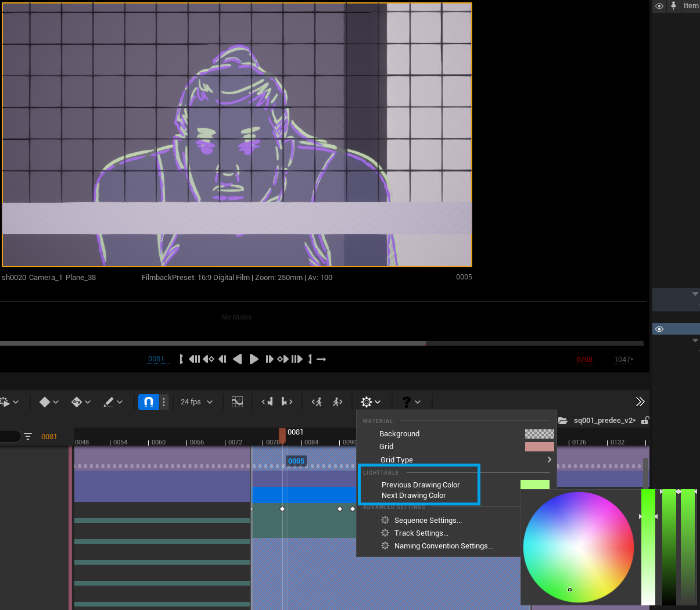
Task: Toggle the lock icon next to sq001_predec_v2
Action: 645,420
